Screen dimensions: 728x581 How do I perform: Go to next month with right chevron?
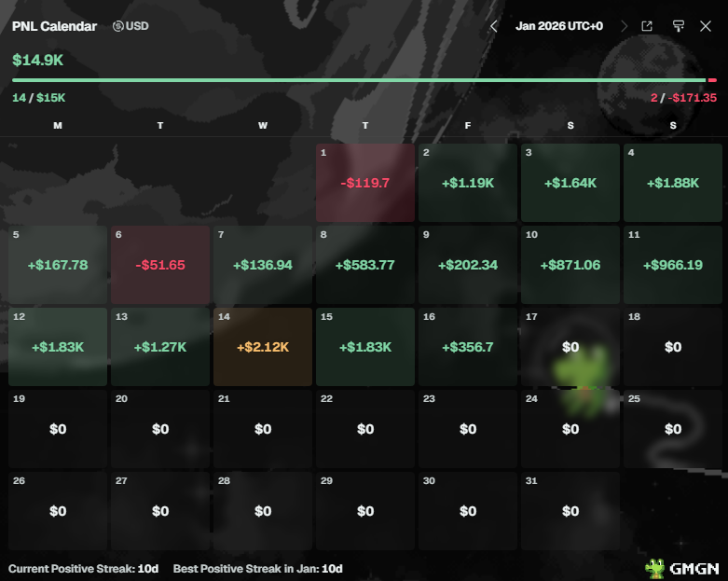(624, 26)
